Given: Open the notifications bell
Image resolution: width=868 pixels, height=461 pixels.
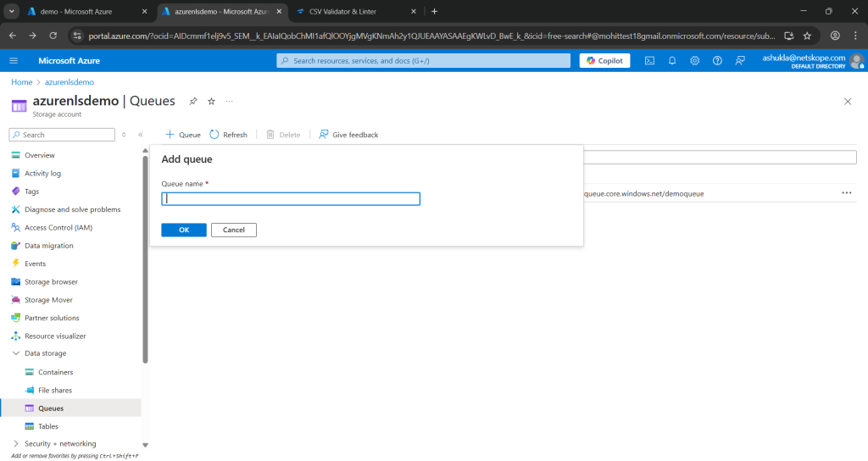Looking at the screenshot, I should pos(672,61).
